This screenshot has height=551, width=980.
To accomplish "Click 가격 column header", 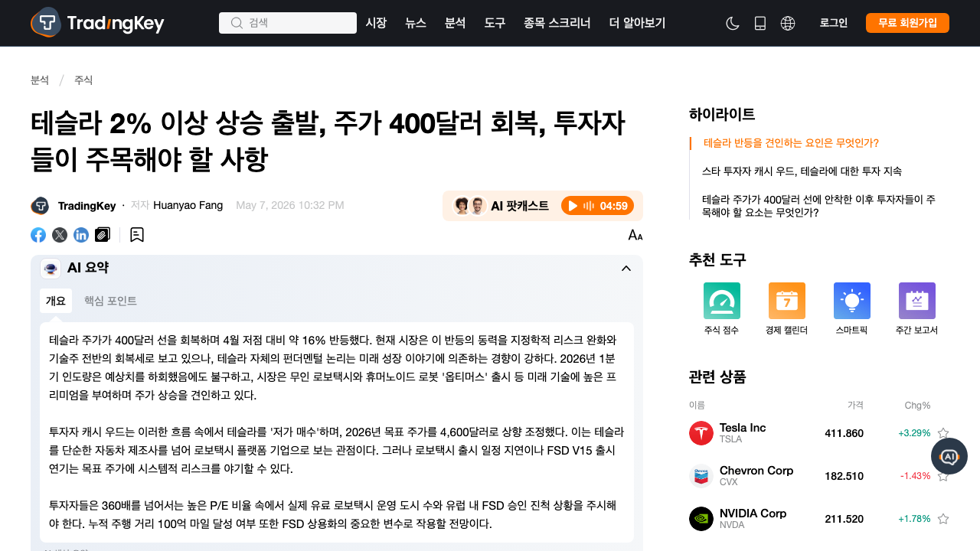I will [x=855, y=405].
